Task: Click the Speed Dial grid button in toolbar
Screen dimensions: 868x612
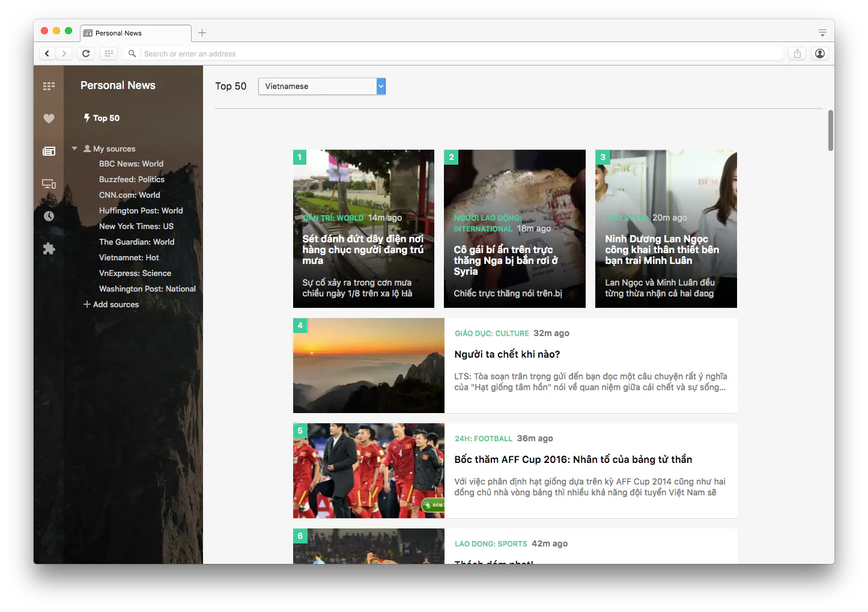Action: [109, 54]
